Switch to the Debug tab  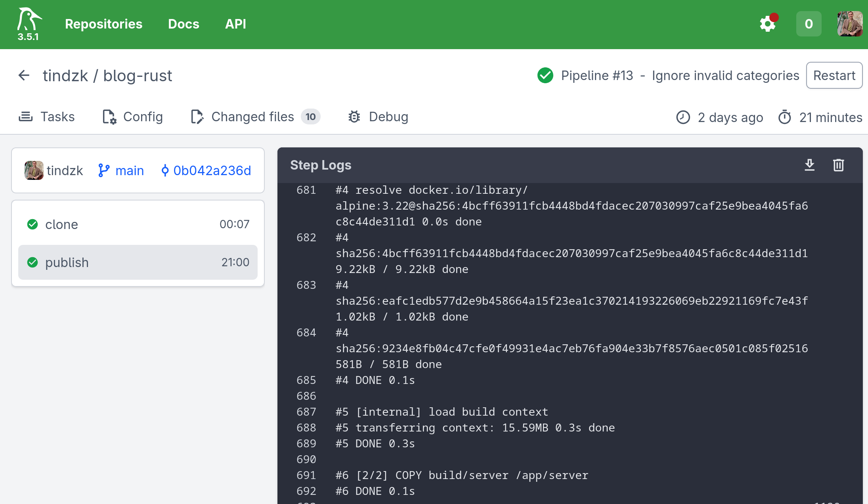coord(378,117)
